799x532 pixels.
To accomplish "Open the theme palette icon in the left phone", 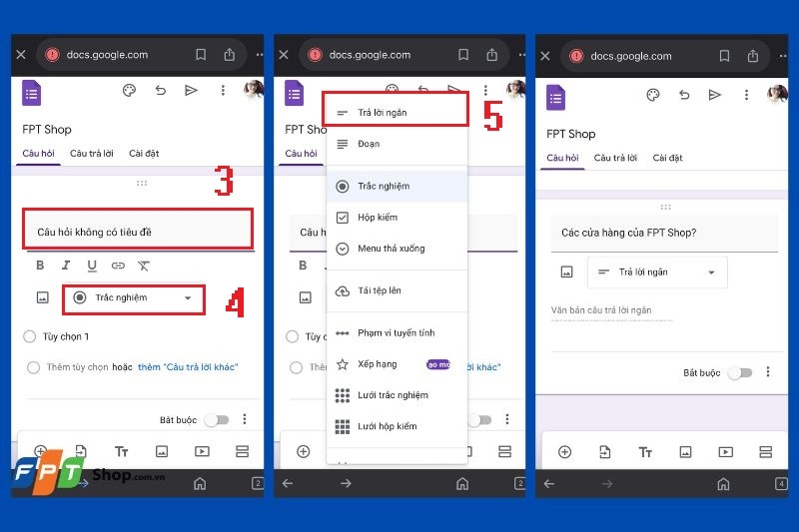I will pyautogui.click(x=129, y=91).
